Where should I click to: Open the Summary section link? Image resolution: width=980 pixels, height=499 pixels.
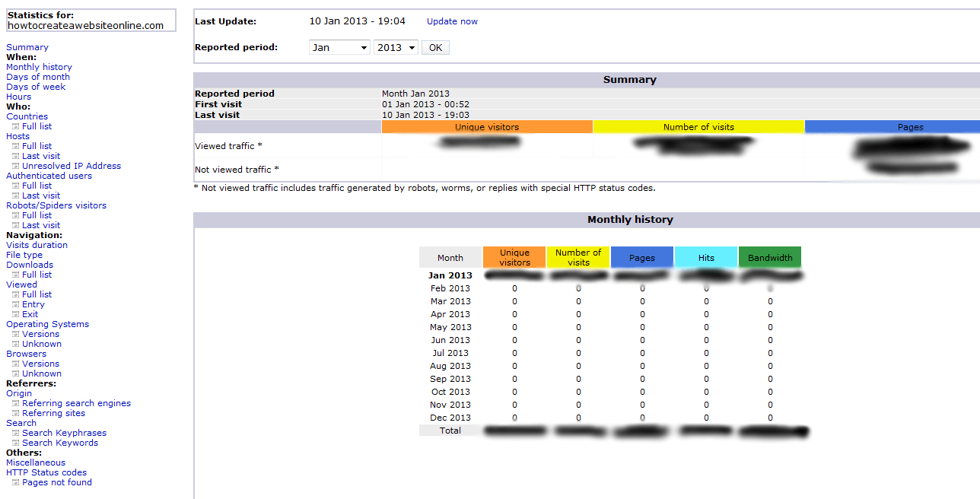[x=27, y=47]
